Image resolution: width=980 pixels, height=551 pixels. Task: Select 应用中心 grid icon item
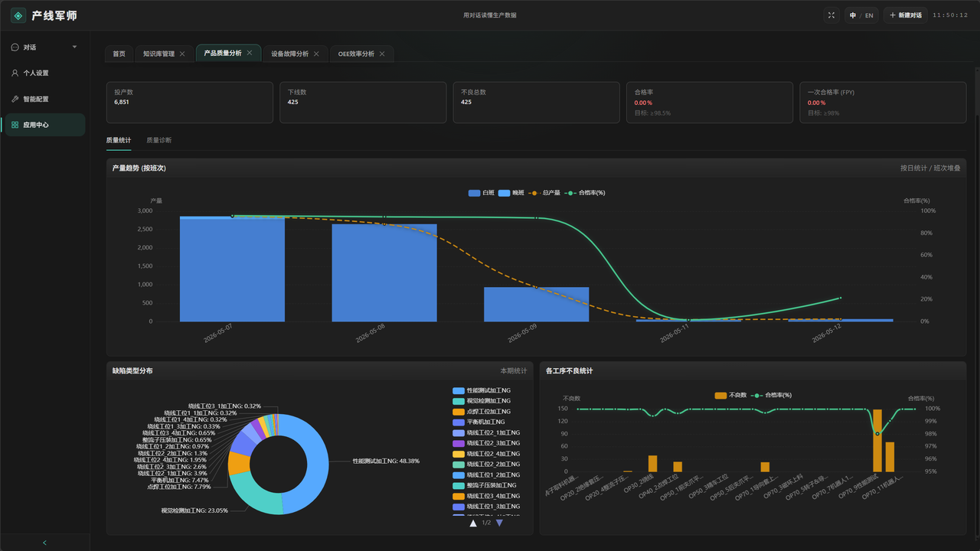pyautogui.click(x=15, y=125)
